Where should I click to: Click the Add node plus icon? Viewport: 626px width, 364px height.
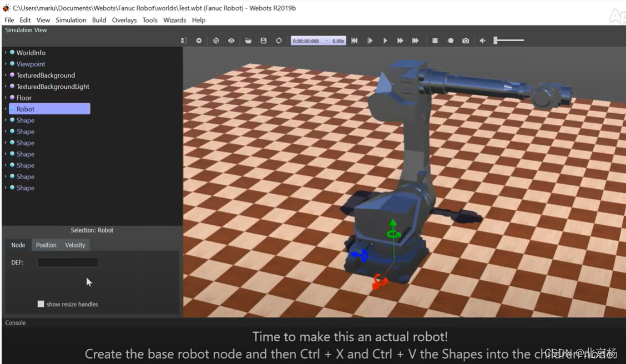pyautogui.click(x=199, y=41)
